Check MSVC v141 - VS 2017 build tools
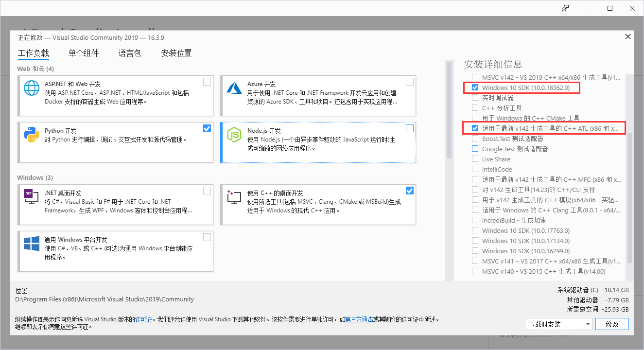The height and width of the screenshot is (350, 644). click(x=475, y=261)
